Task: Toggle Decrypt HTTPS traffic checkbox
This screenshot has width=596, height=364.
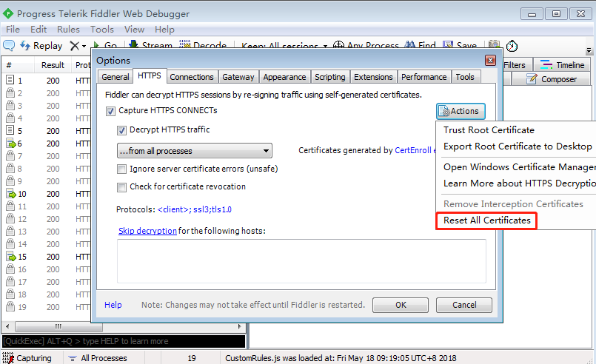Action: click(121, 130)
